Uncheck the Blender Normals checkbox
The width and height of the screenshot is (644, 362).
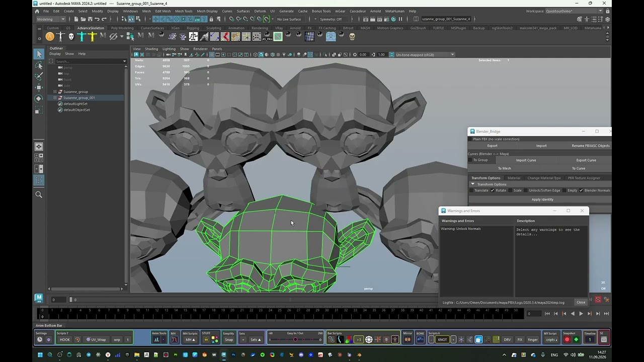pos(581,191)
